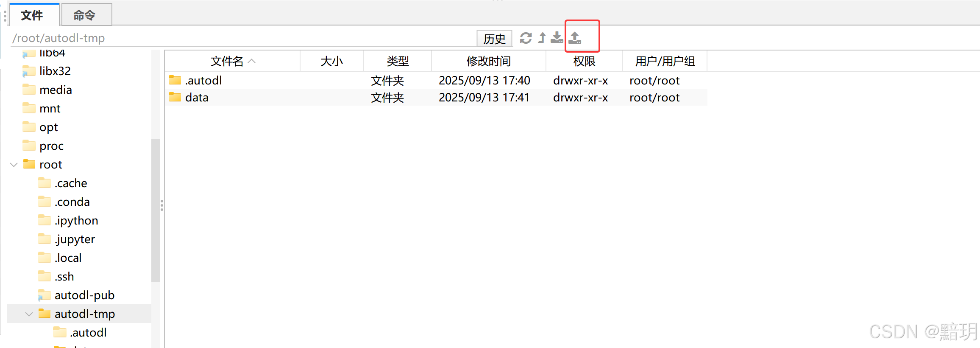The width and height of the screenshot is (980, 348).
Task: Sort by the 用户/用户组 column header
Action: pyautogui.click(x=665, y=61)
